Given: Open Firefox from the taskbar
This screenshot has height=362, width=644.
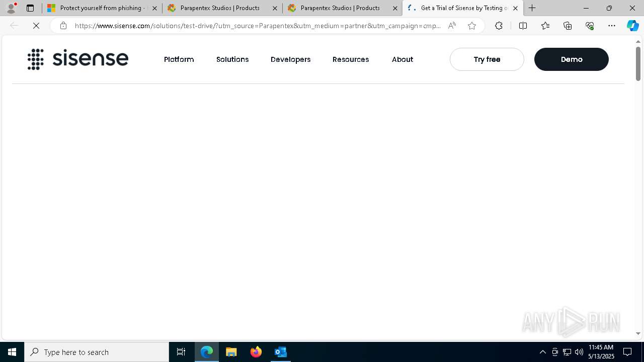Looking at the screenshot, I should point(256,352).
